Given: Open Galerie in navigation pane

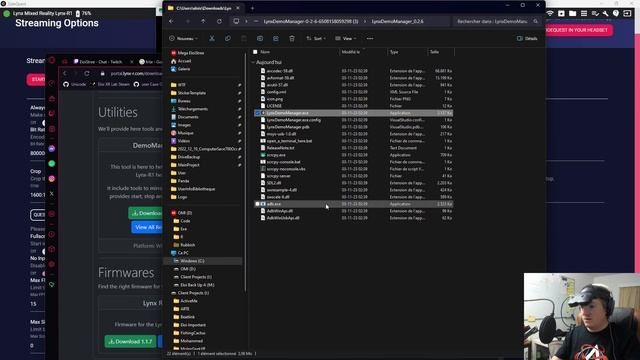Looking at the screenshot, I should click(x=181, y=69).
